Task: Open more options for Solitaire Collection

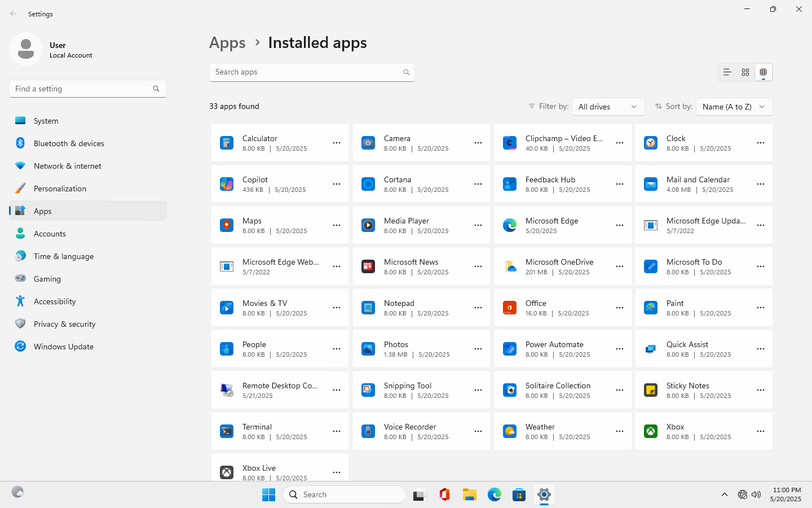Action: coord(620,390)
